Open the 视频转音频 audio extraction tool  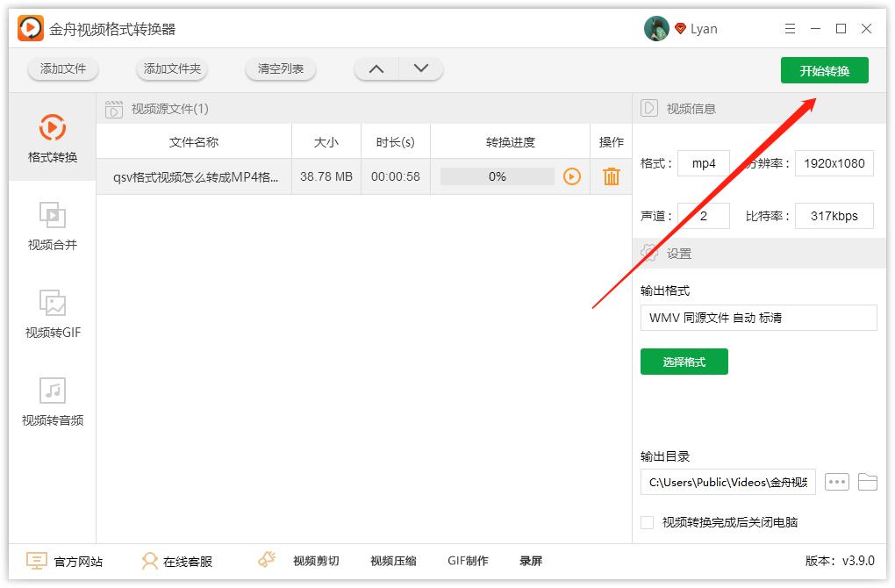[x=52, y=403]
